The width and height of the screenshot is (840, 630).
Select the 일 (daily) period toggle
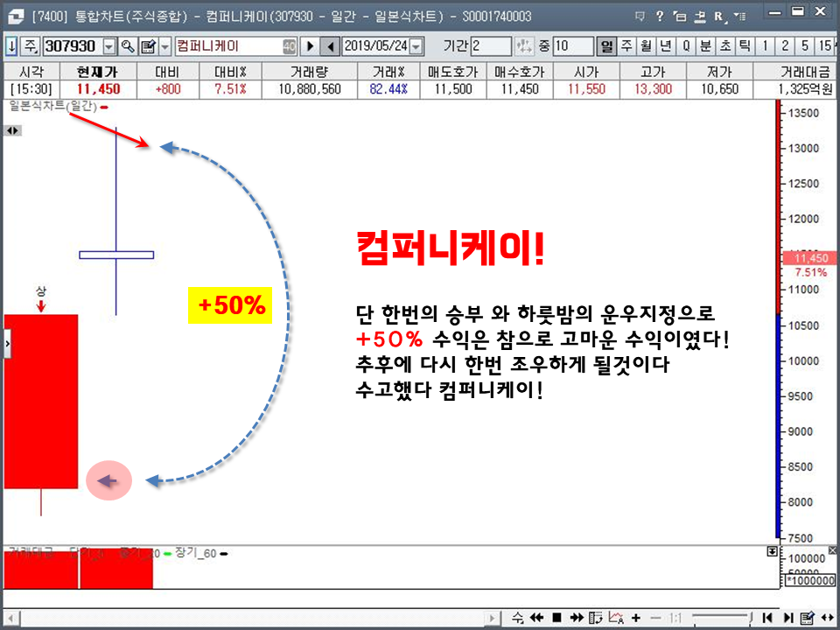click(x=606, y=46)
